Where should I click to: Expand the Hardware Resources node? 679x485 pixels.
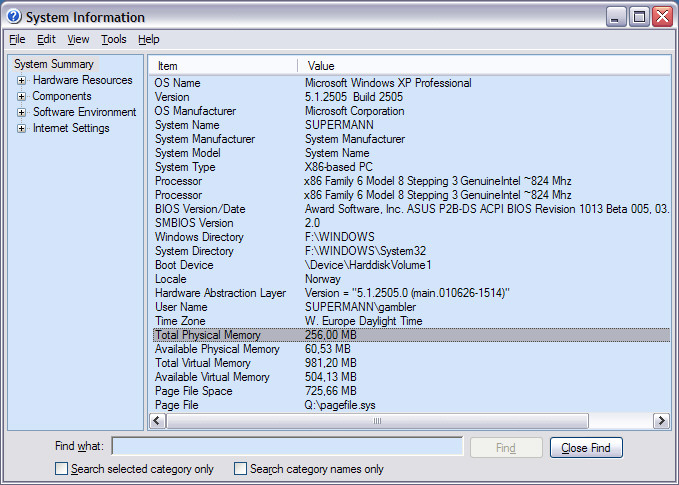pyautogui.click(x=21, y=80)
